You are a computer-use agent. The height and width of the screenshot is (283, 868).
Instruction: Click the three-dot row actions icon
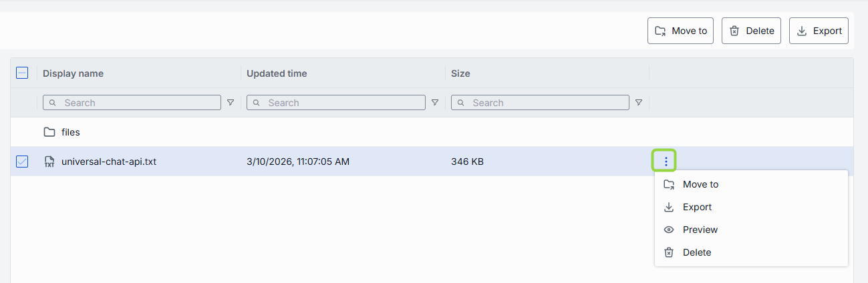click(x=666, y=161)
